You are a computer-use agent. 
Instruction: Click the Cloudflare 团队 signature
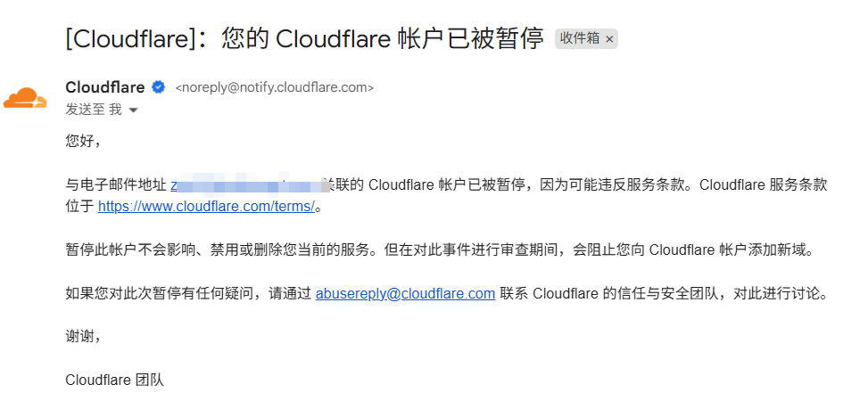tap(114, 380)
